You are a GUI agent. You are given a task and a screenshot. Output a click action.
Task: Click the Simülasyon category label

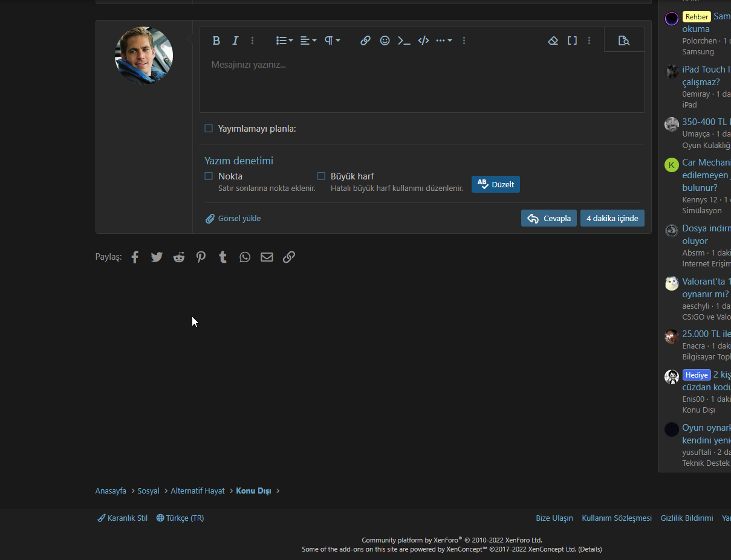(x=702, y=211)
